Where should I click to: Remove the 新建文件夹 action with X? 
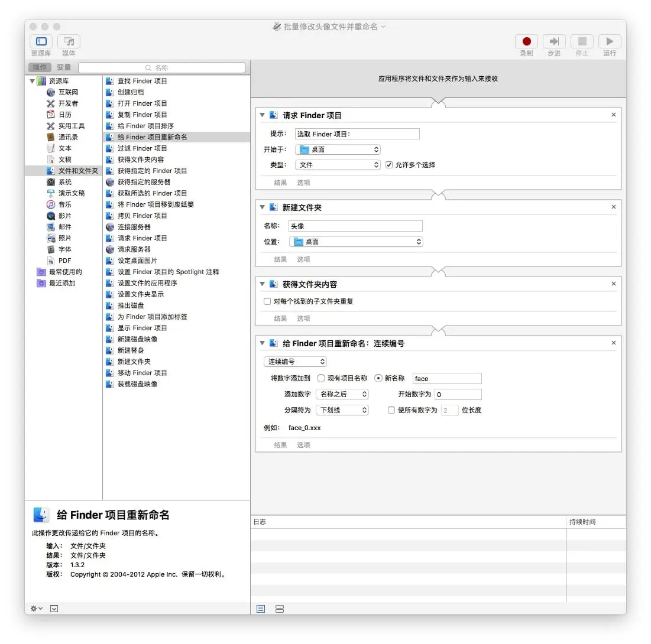(614, 207)
